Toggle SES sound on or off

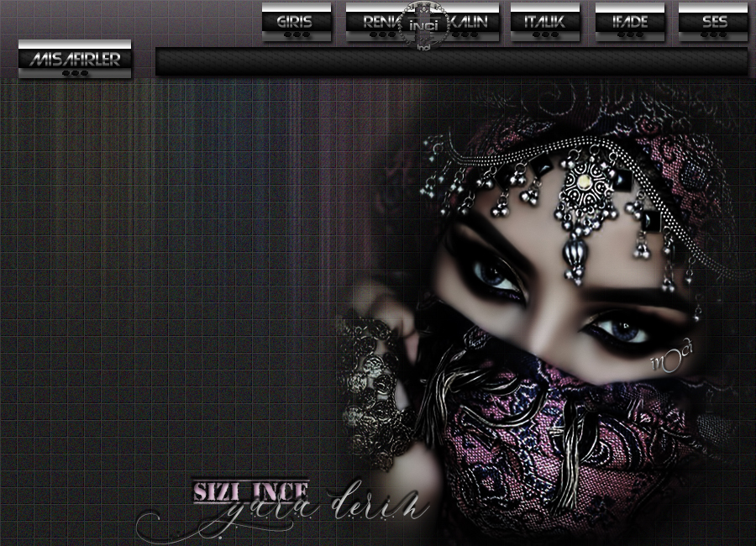[713, 22]
